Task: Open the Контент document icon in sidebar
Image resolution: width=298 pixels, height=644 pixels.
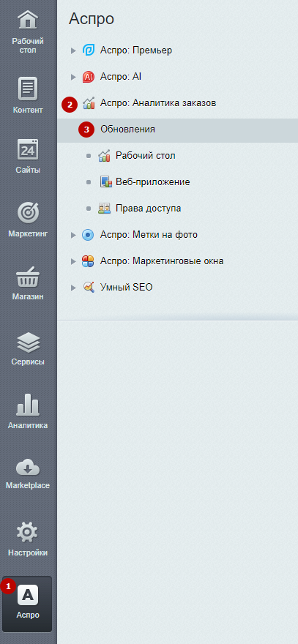Action: [28, 89]
